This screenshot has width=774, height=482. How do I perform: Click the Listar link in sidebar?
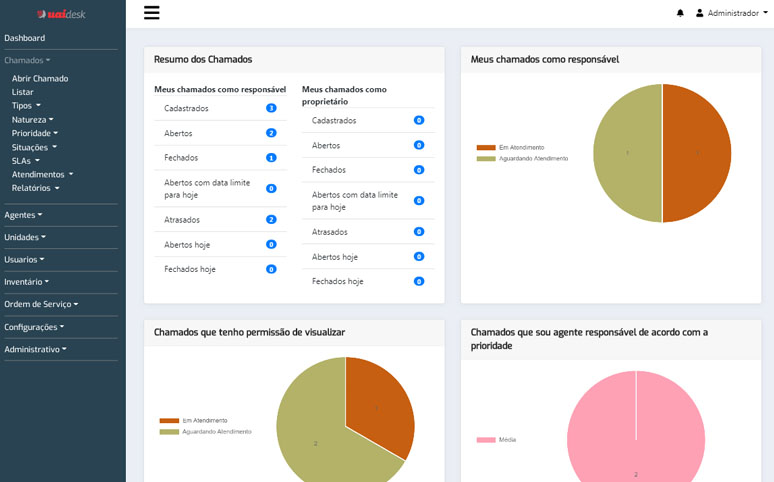[x=23, y=92]
